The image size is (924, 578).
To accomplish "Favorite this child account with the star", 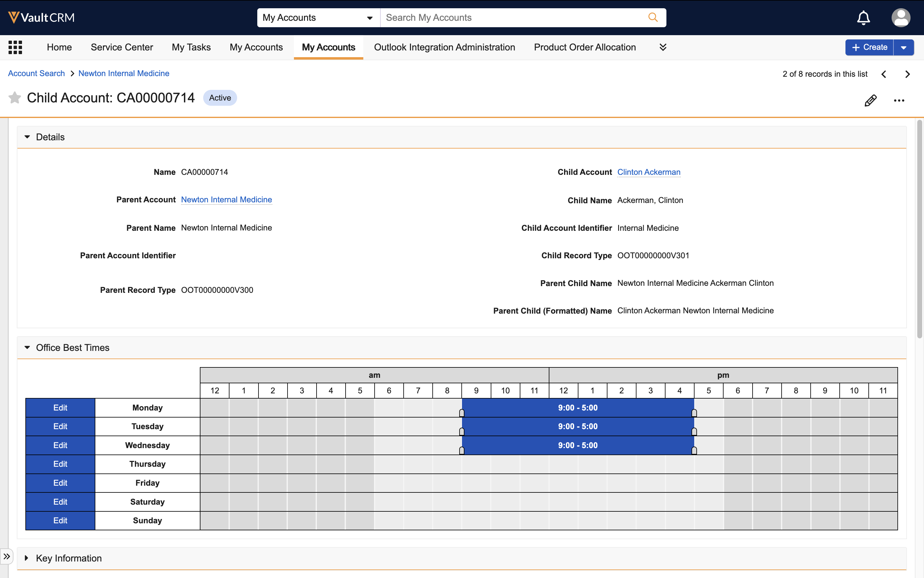I will click(15, 98).
